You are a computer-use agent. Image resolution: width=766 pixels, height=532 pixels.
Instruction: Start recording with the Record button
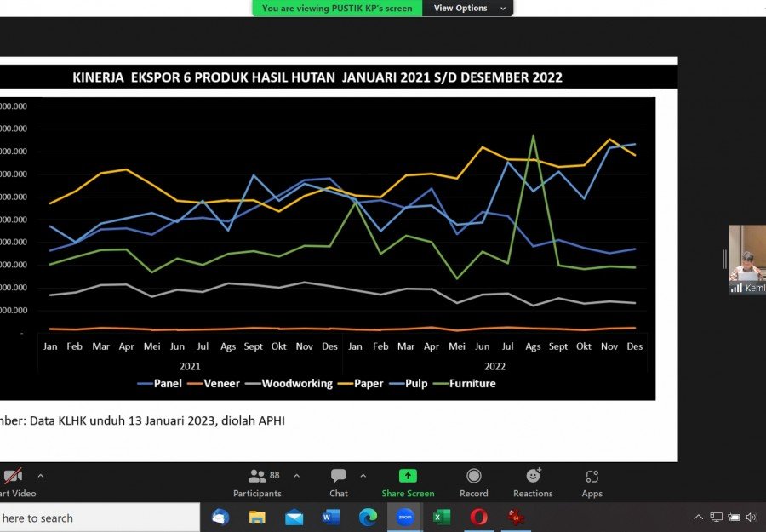pos(474,482)
